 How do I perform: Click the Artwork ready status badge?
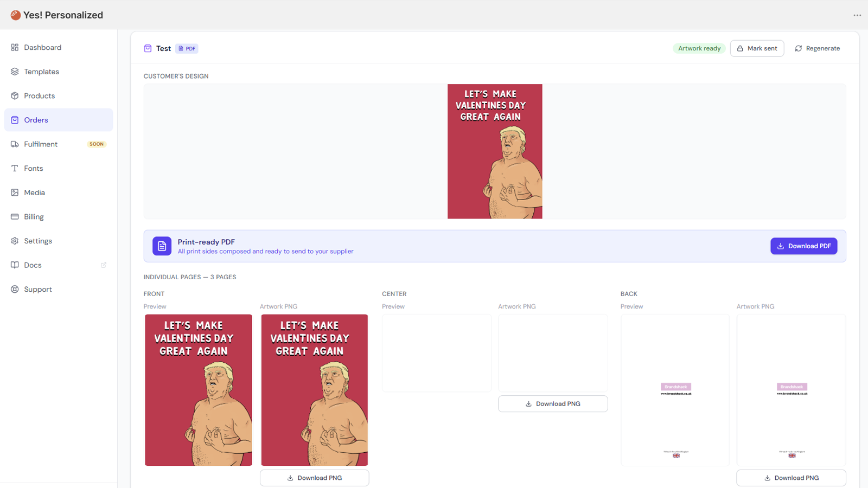click(x=699, y=48)
